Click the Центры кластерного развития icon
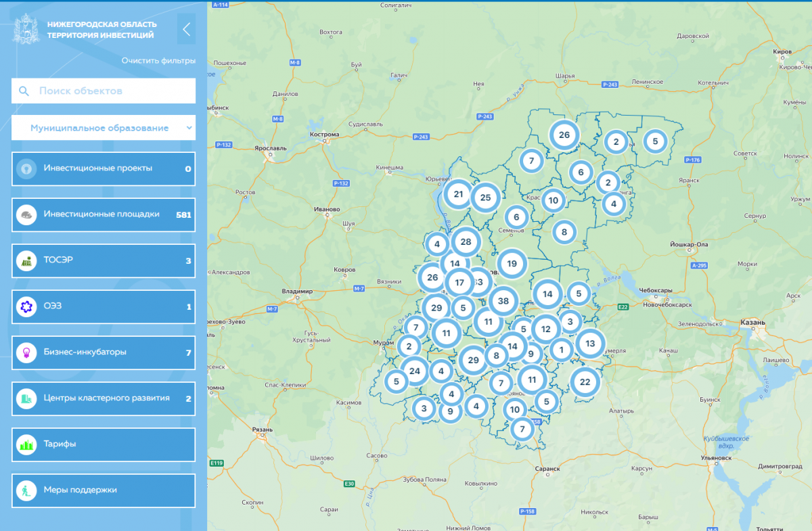The width and height of the screenshot is (812, 531). pyautogui.click(x=26, y=398)
